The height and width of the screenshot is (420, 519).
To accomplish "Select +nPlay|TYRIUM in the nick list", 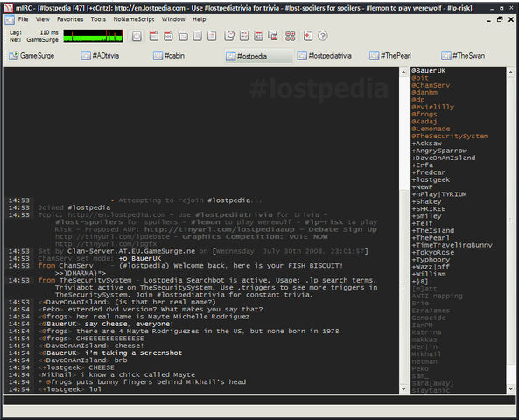I will point(438,194).
